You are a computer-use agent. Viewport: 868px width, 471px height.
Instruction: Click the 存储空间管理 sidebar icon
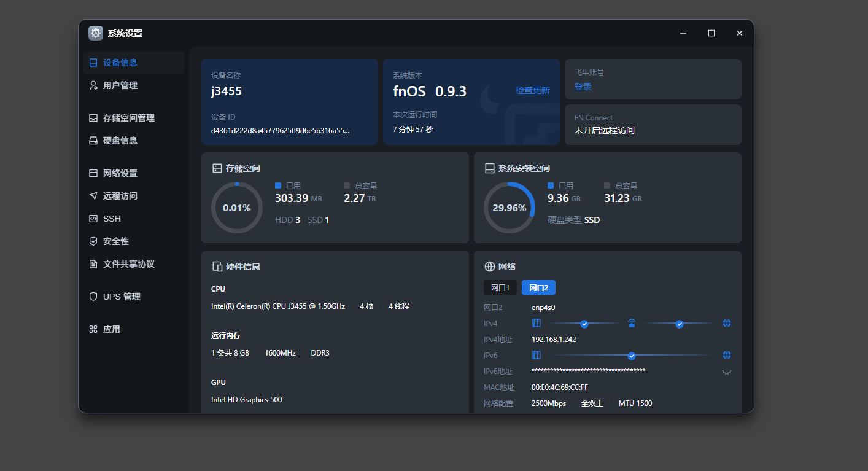[x=93, y=118]
